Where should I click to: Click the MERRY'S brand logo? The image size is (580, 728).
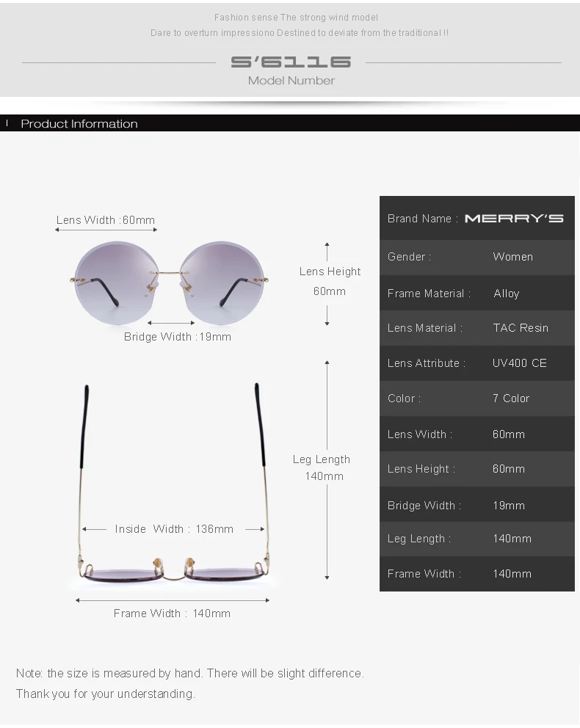(x=514, y=218)
